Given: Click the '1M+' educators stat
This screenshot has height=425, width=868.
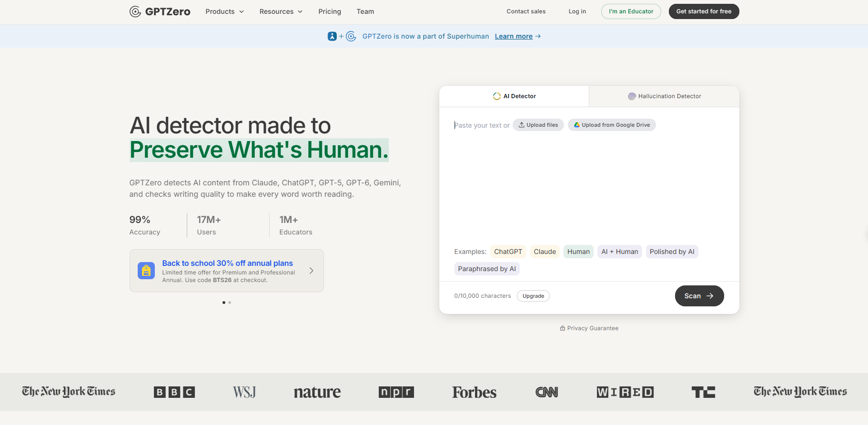Looking at the screenshot, I should (x=288, y=220).
